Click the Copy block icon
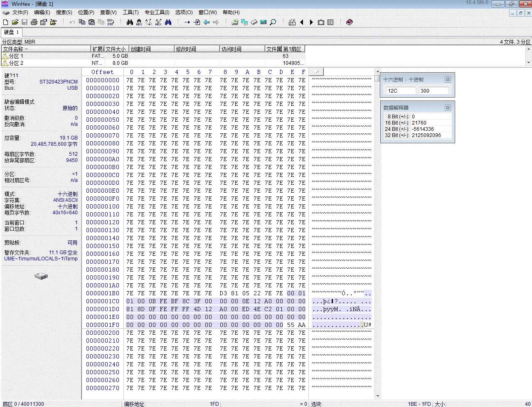 coord(82,22)
